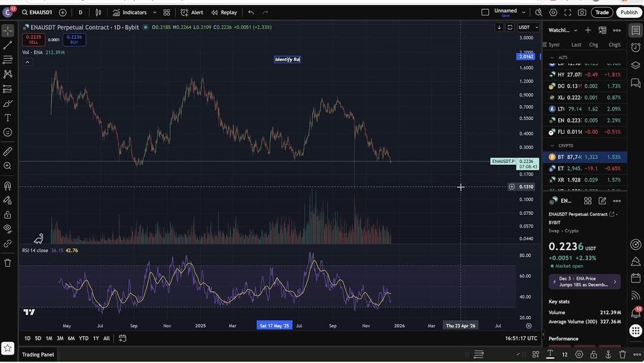The height and width of the screenshot is (363, 644).
Task: Open notifications bell icon
Action: pyautogui.click(x=636, y=313)
